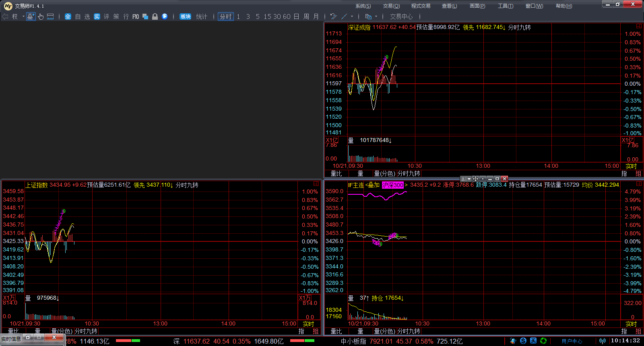The height and width of the screenshot is (346, 644).
Task: Click the back arrow in the toolbar
Action: pyautogui.click(x=5, y=16)
